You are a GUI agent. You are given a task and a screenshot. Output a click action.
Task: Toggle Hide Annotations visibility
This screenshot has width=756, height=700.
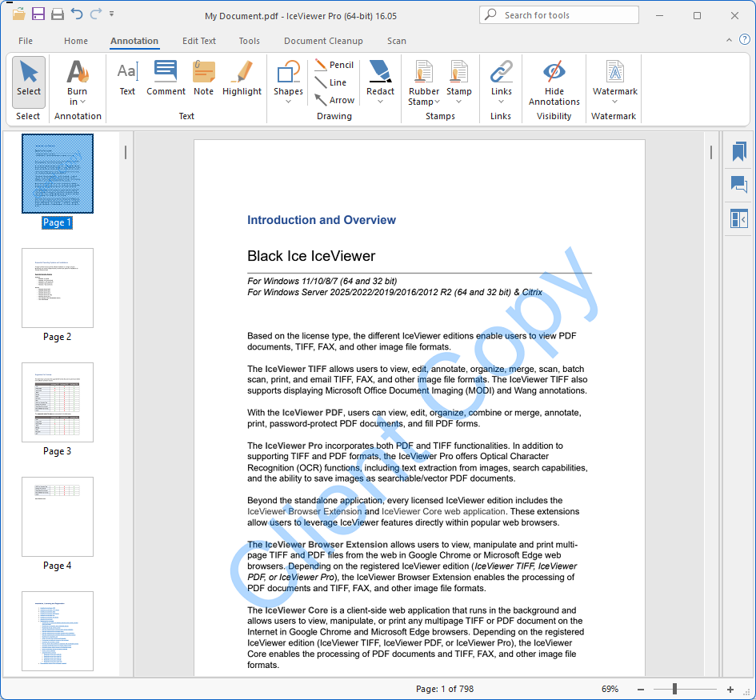coord(554,82)
